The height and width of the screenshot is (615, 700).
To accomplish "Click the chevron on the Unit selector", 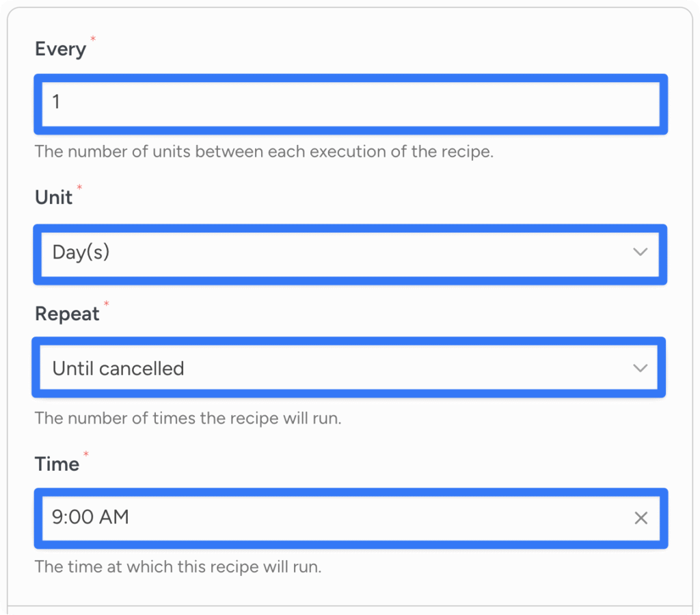I will (641, 253).
